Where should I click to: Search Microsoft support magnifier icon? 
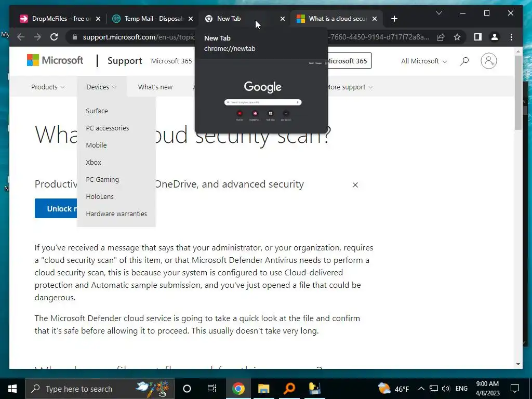[464, 61]
